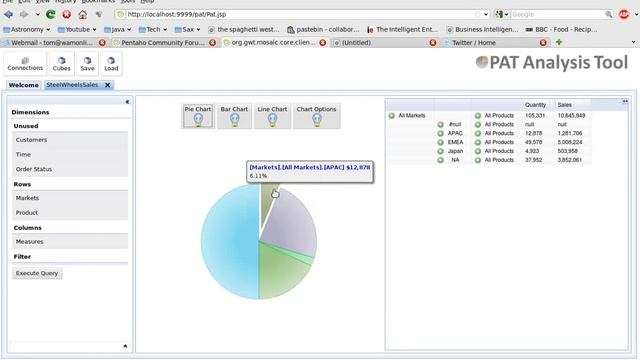The height and width of the screenshot is (360, 640).
Task: Open the Cubes toolbar button
Action: [x=61, y=64]
